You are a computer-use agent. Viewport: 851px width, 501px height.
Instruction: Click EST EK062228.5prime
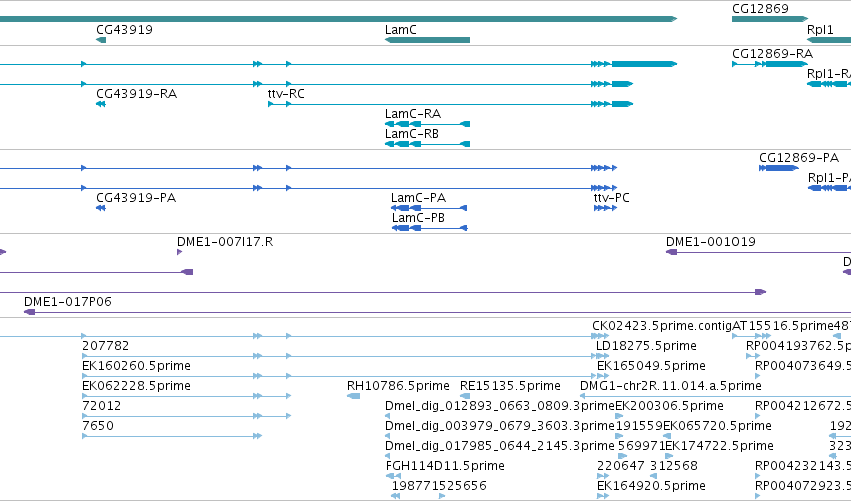(136, 386)
